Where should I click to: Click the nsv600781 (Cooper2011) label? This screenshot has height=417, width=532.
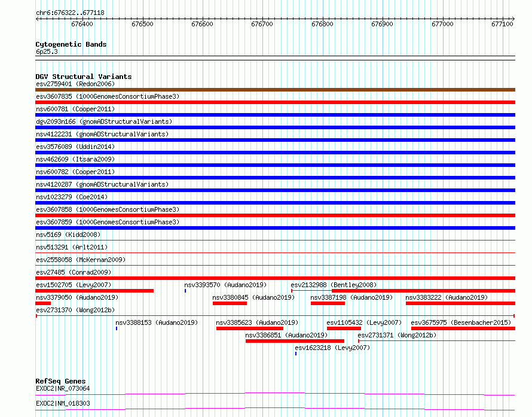click(x=75, y=109)
